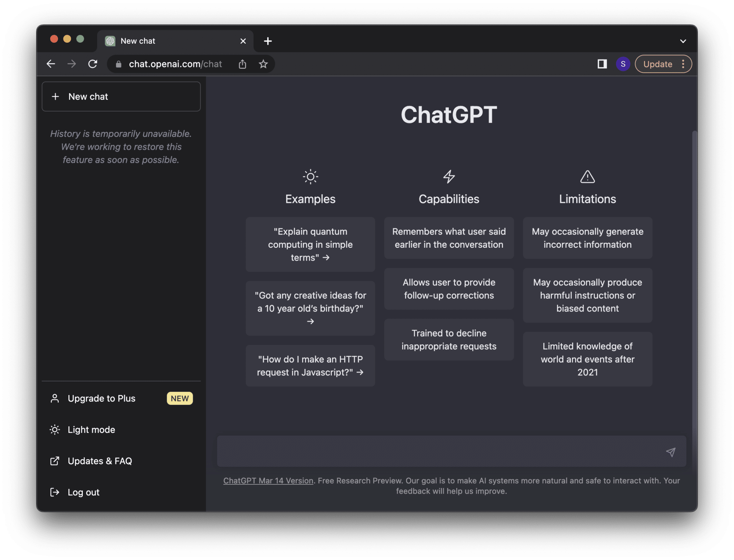Open Updates & FAQ
The width and height of the screenshot is (734, 560).
(121, 461)
